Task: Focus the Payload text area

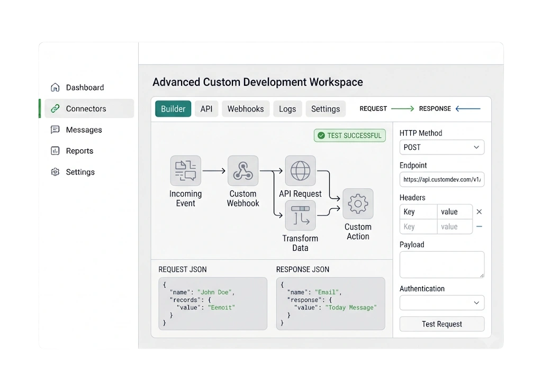Action: (x=442, y=265)
